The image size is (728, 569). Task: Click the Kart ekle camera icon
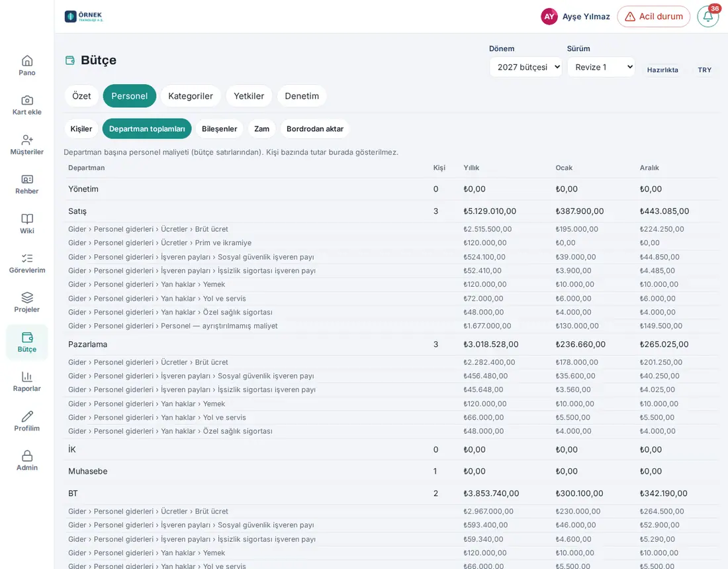click(x=27, y=101)
